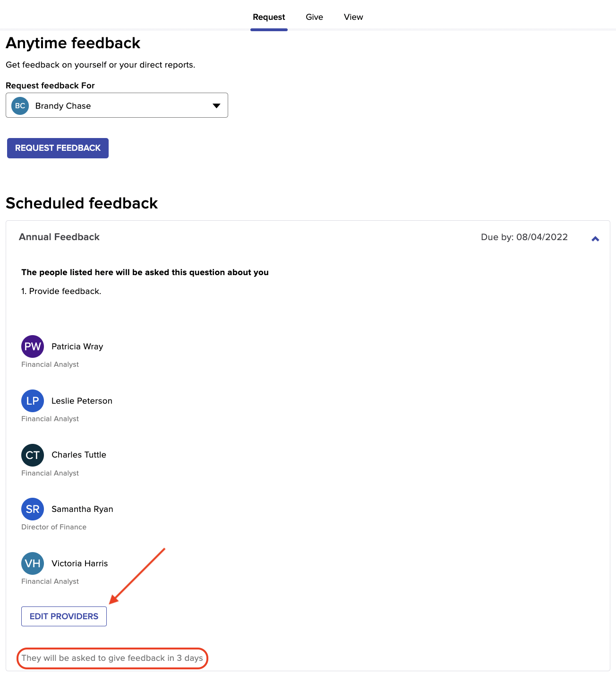Screen dimensions: 616x675
Task: Click Financial Analyst under Charles Tuttle
Action: click(50, 473)
